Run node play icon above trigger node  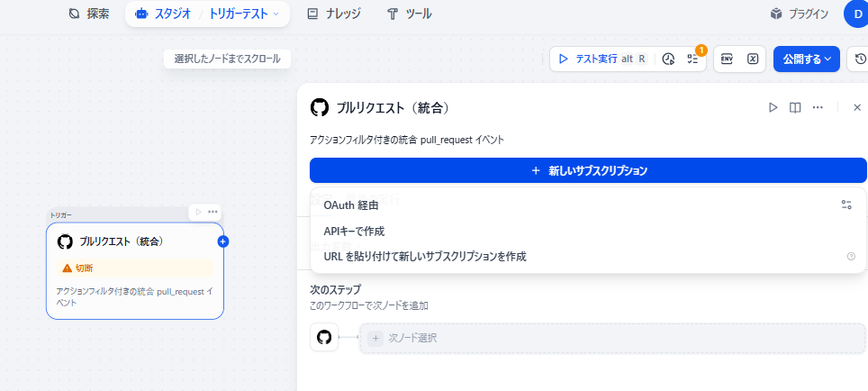(x=198, y=212)
